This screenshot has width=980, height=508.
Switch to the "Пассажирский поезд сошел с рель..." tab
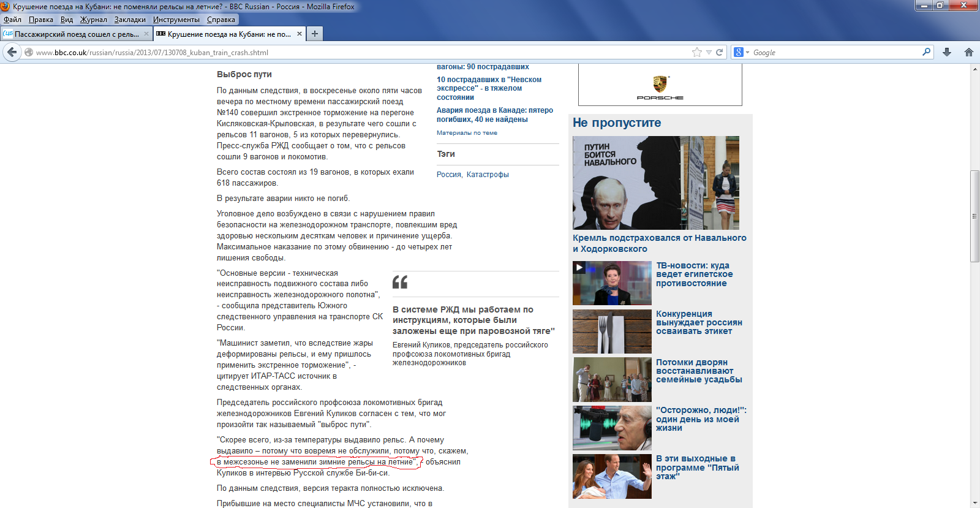[x=73, y=34]
